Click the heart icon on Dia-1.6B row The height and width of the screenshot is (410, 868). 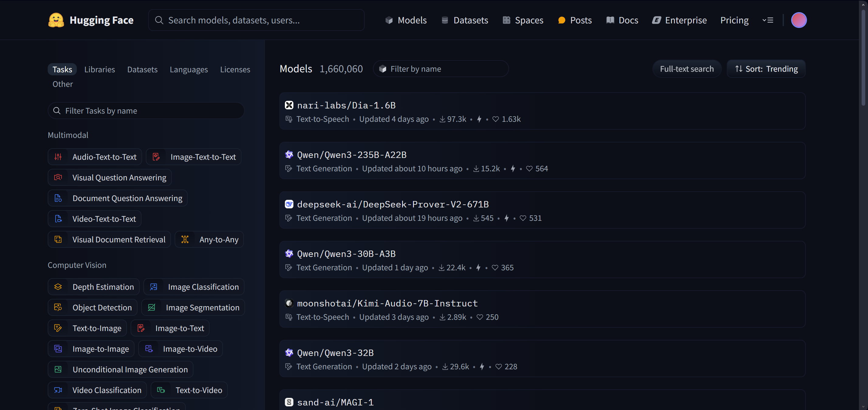pos(495,119)
